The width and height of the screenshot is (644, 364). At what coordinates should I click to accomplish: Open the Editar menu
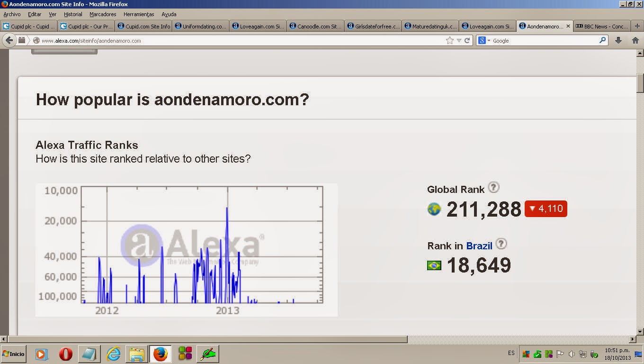[x=35, y=14]
